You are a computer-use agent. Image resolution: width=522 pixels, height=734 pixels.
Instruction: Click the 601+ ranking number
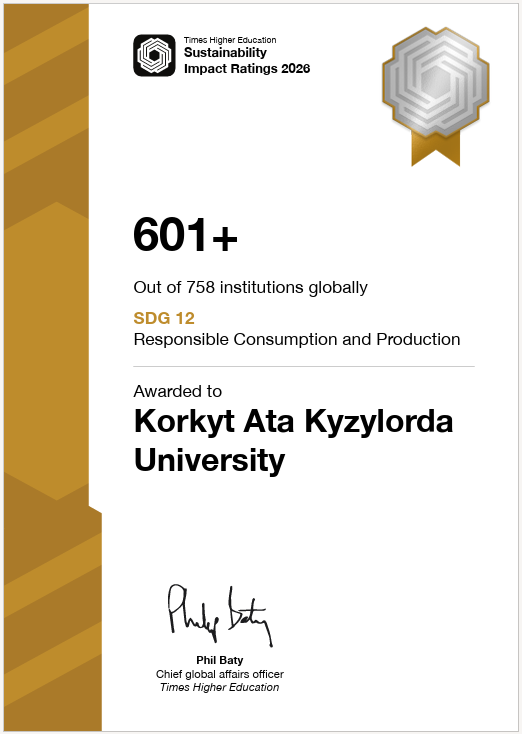pos(185,234)
